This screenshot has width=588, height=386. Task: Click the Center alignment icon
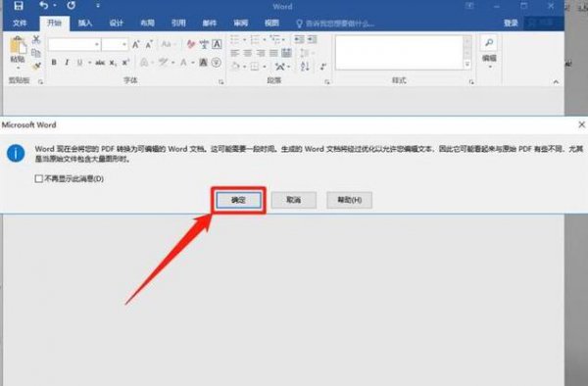tap(248, 53)
